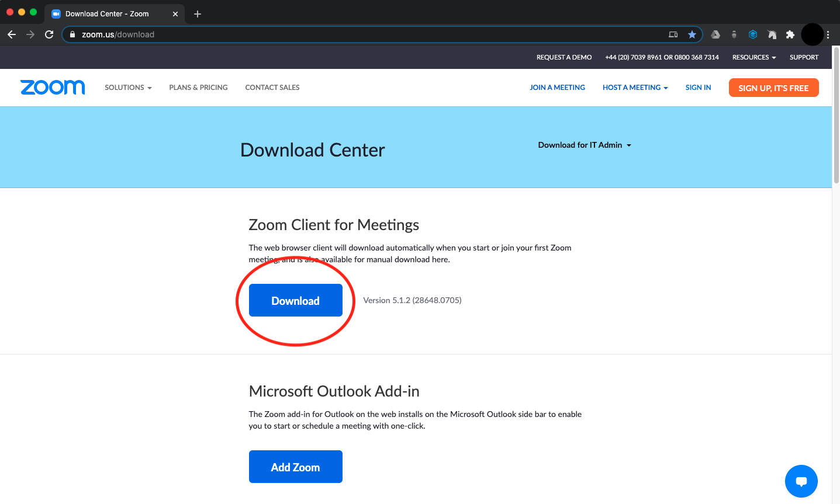Close the Download Center tab
Viewport: 840px width, 504px height.
(175, 14)
